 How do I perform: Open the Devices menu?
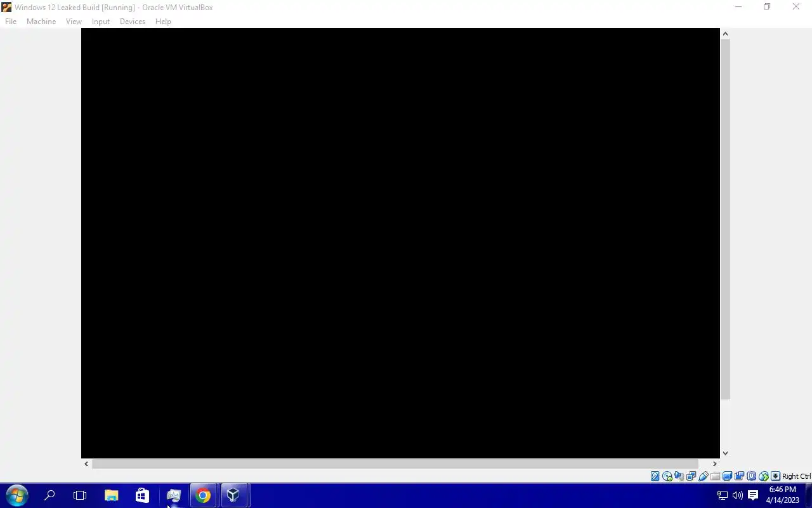pos(133,22)
